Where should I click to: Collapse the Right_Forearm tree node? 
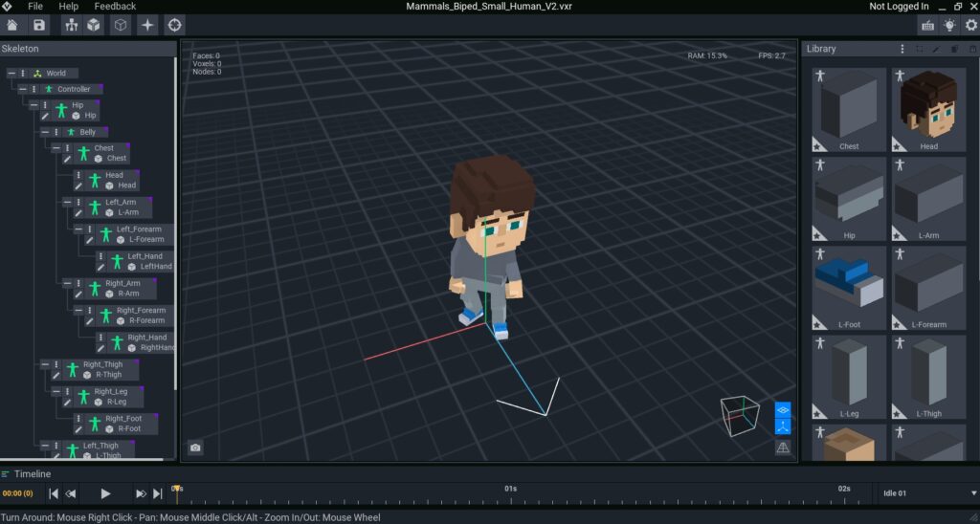pos(78,311)
